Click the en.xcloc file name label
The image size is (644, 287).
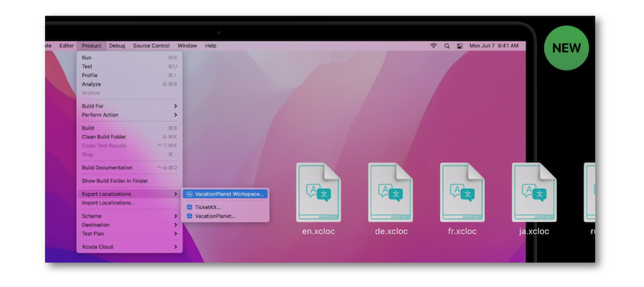click(x=318, y=231)
